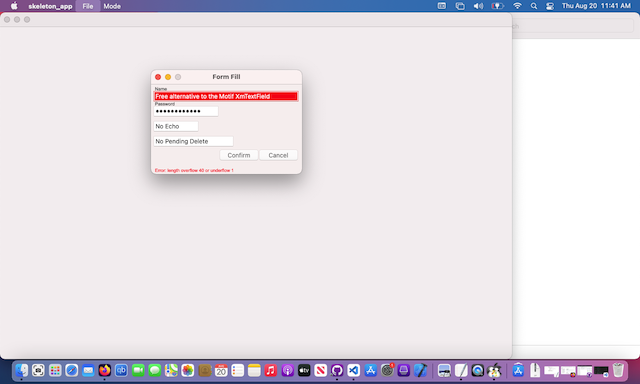This screenshot has height=384, width=640.
Task: Focus the red Name text field
Action: pos(226,96)
